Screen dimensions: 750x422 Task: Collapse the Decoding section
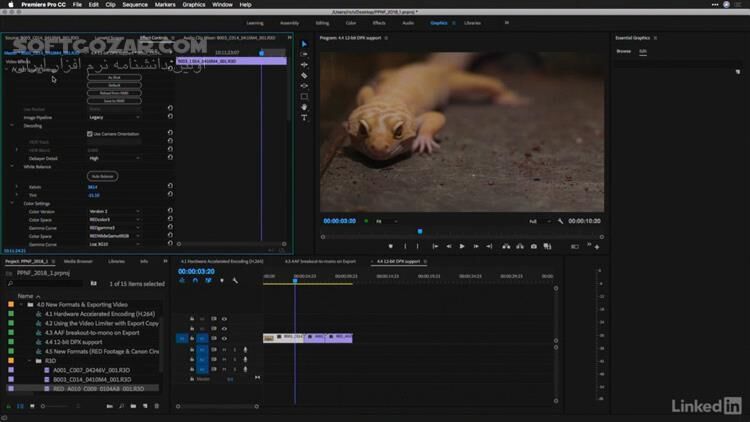12,125
